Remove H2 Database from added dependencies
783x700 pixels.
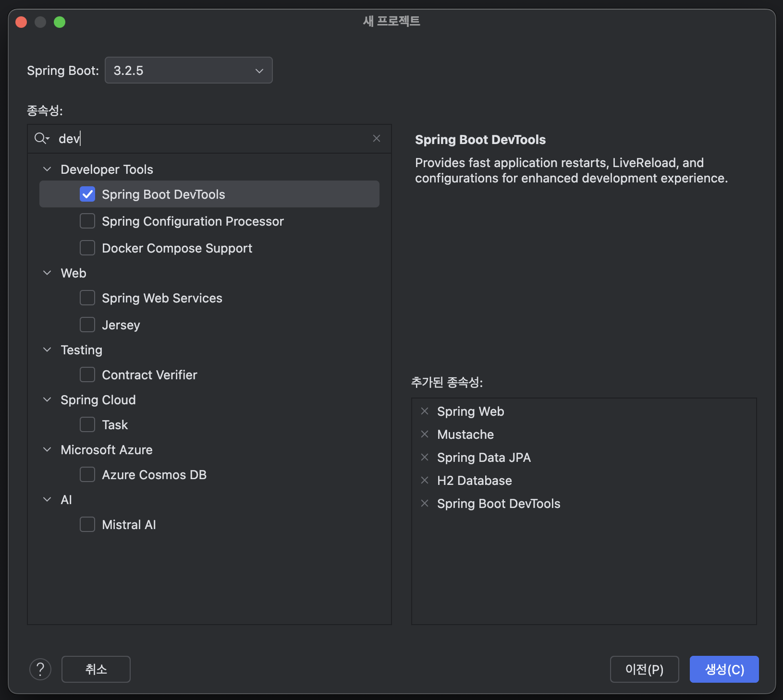425,480
